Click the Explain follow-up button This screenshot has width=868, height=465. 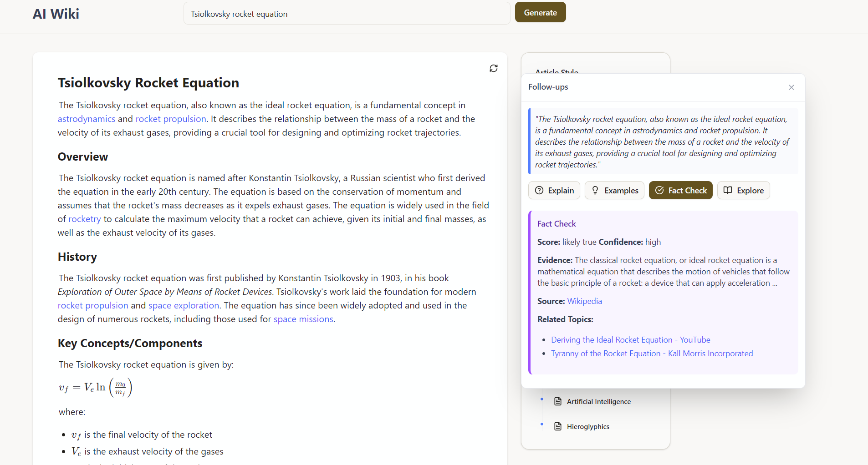(554, 190)
